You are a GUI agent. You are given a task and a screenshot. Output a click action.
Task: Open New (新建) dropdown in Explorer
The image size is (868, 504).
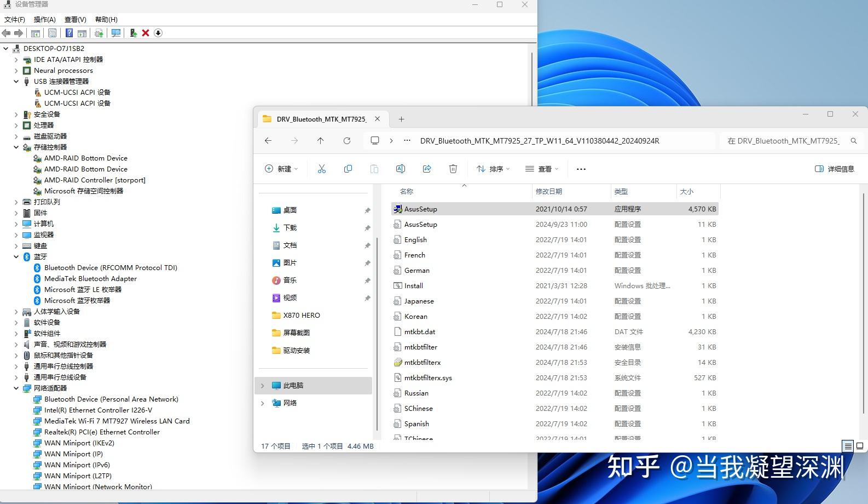tap(281, 169)
